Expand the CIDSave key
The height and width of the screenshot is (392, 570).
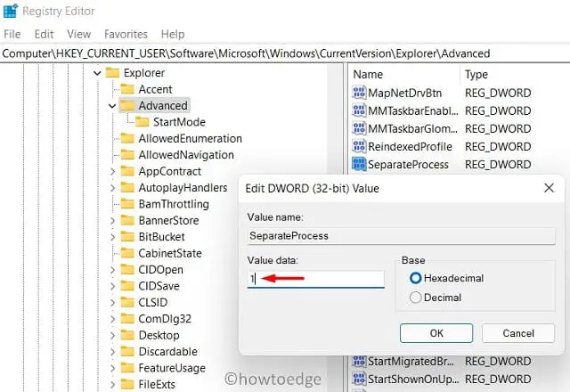click(112, 286)
